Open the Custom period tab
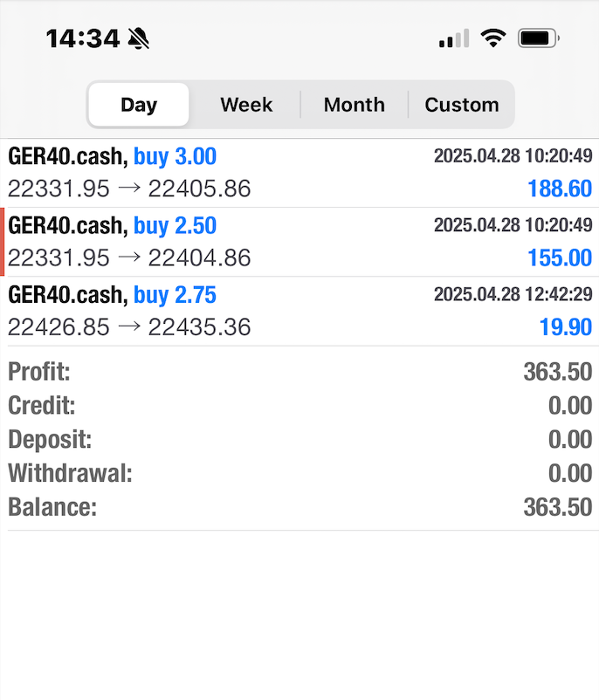 coord(461,105)
